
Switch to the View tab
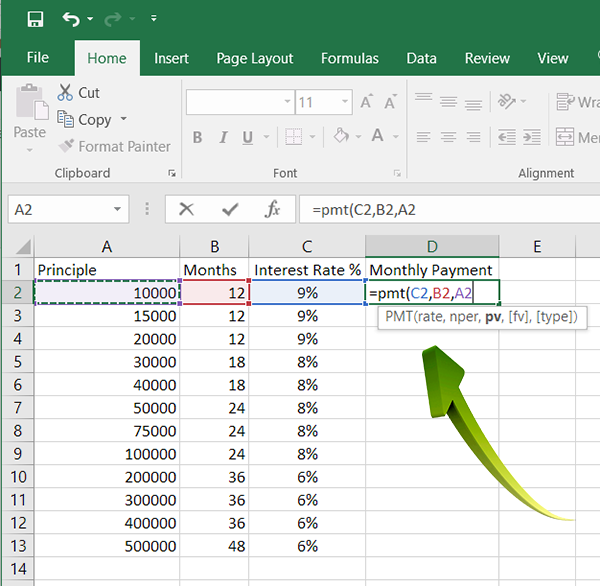(553, 58)
